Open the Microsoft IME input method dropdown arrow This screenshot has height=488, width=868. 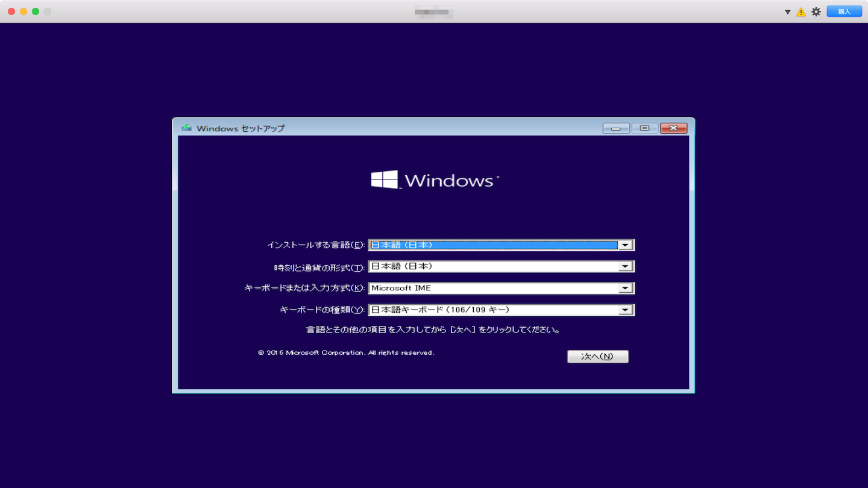pos(626,288)
